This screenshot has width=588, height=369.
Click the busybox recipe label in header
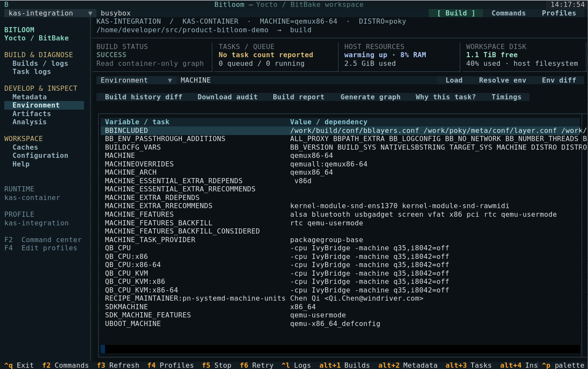(x=115, y=13)
